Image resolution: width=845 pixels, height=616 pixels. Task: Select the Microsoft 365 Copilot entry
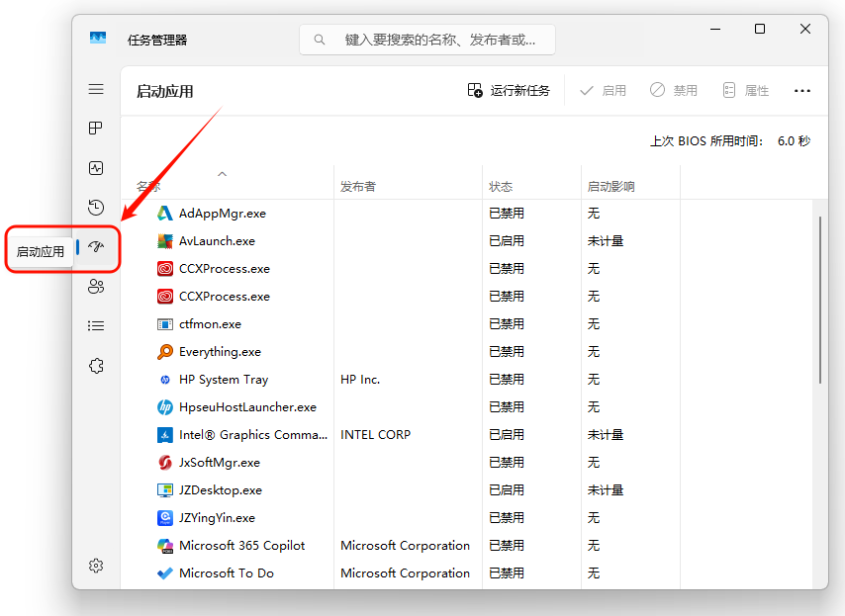(242, 546)
